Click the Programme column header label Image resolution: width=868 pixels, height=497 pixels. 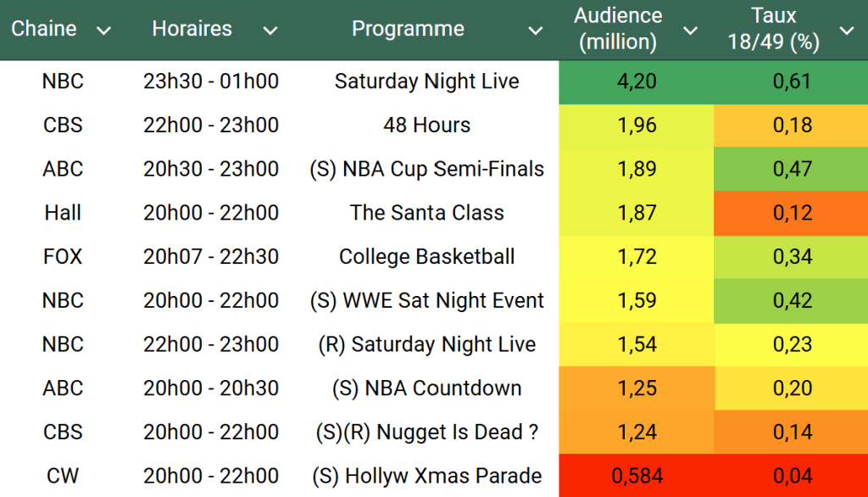[x=408, y=29]
